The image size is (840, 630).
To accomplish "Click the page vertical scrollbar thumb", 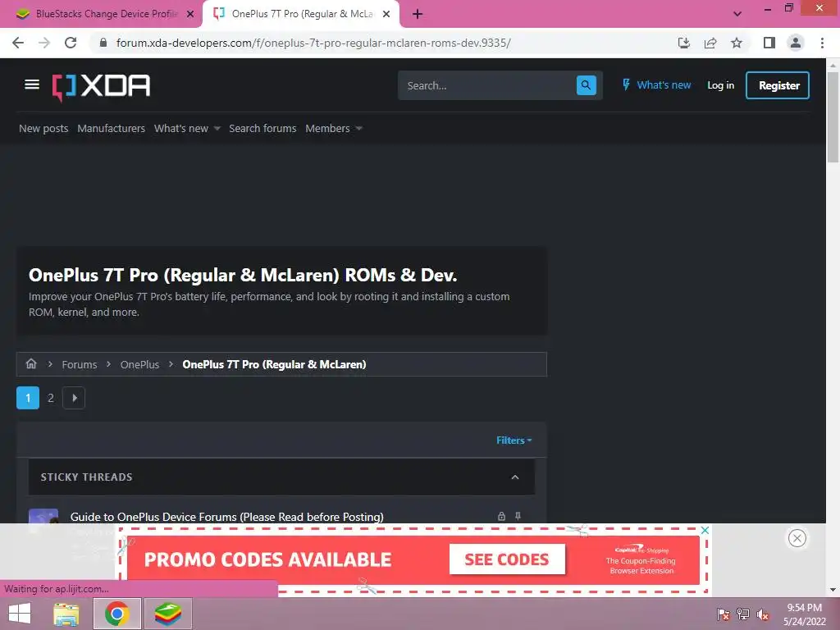I will (833, 116).
